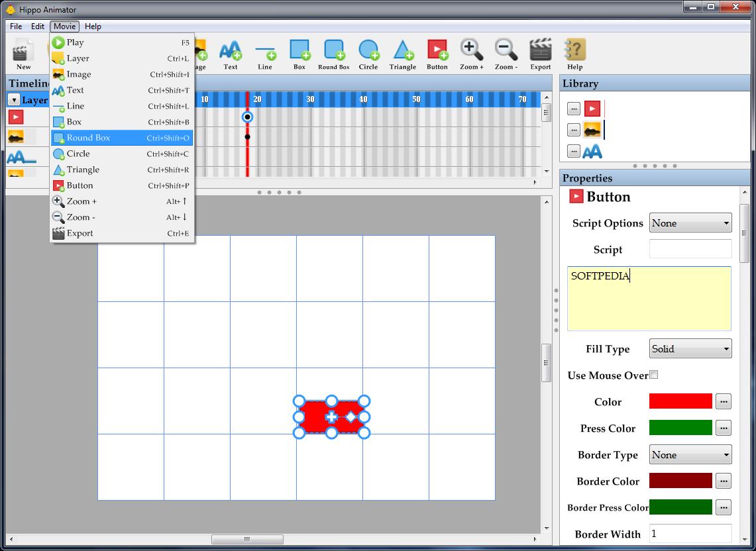
Task: Close the Movie menu via its title
Action: pyautogui.click(x=65, y=26)
